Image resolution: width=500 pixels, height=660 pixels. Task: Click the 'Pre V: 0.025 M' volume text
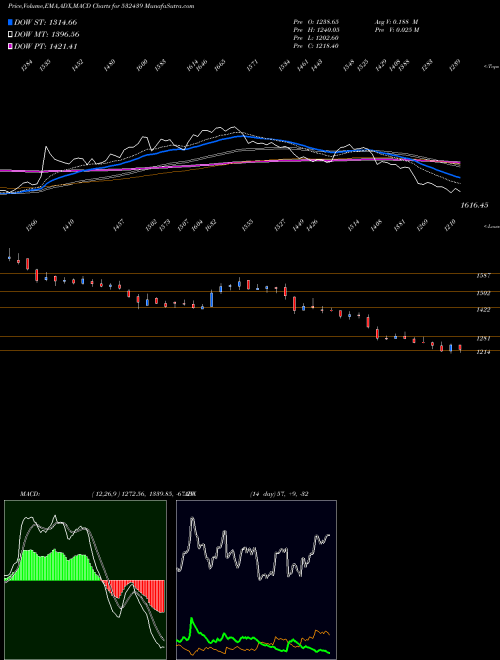tap(396, 29)
